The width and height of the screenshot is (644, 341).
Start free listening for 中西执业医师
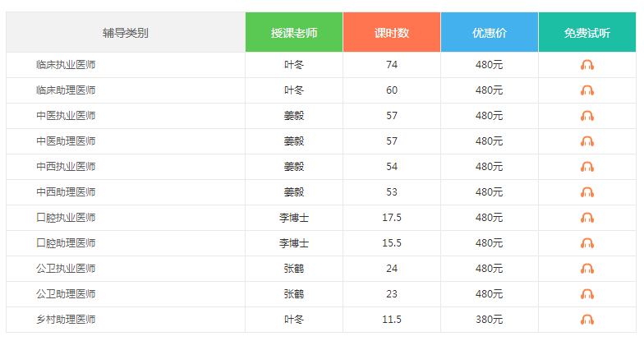click(x=587, y=167)
